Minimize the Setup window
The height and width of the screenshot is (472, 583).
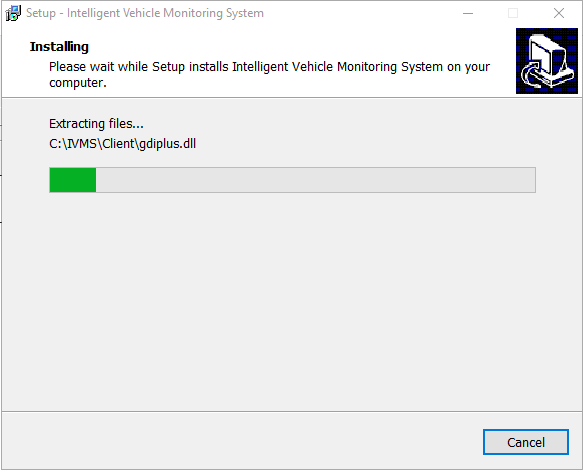click(468, 13)
